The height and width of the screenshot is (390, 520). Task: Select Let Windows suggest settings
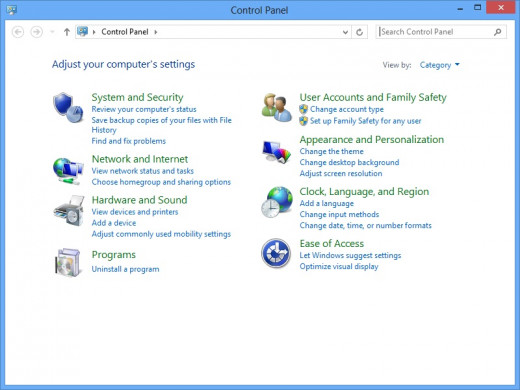350,255
